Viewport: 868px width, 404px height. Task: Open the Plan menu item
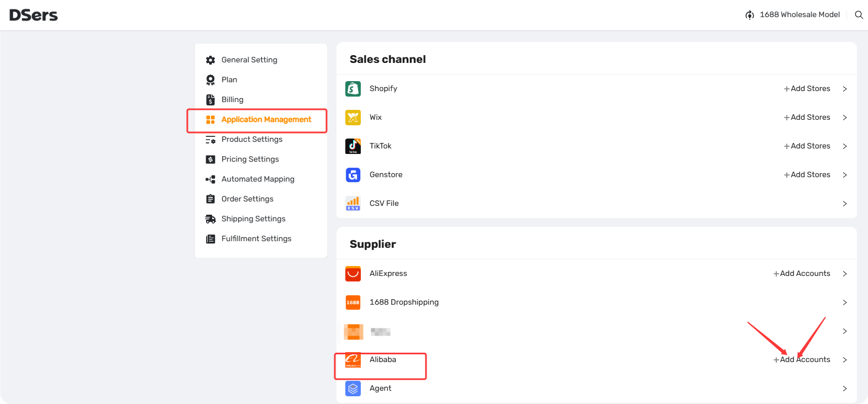229,80
